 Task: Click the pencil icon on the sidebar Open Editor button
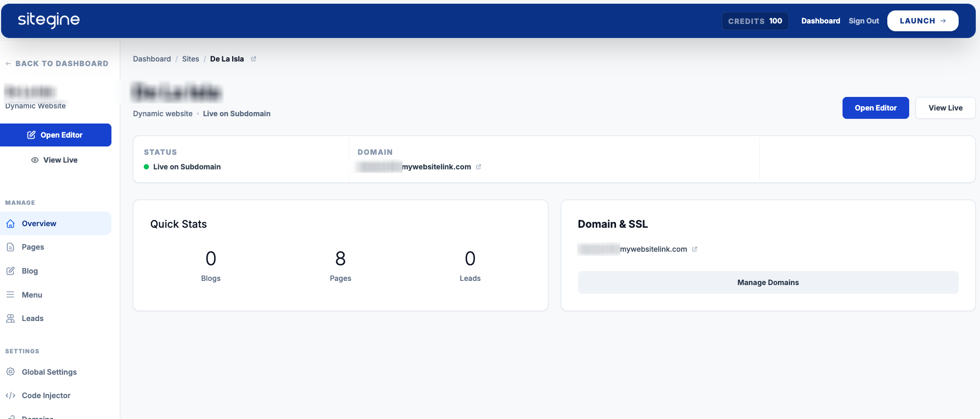coord(31,135)
